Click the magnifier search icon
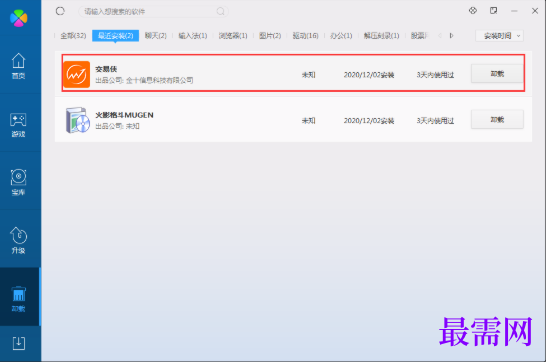This screenshot has width=551, height=363. [220, 12]
